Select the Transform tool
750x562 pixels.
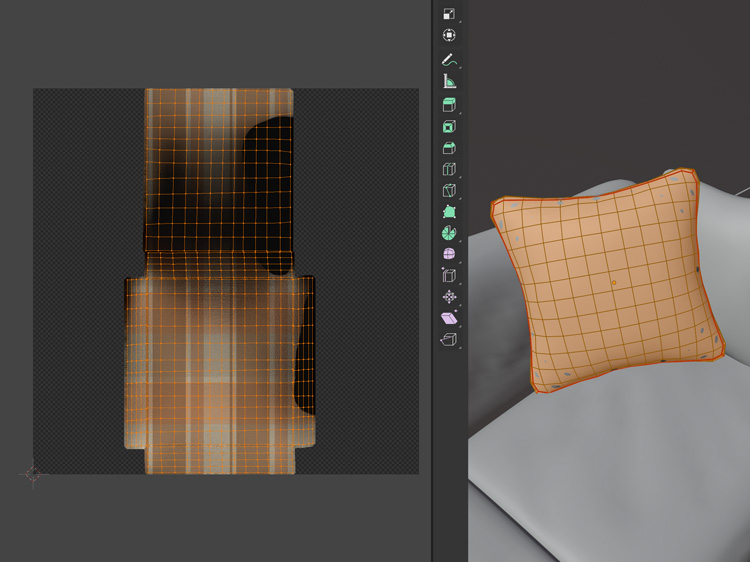[x=449, y=35]
